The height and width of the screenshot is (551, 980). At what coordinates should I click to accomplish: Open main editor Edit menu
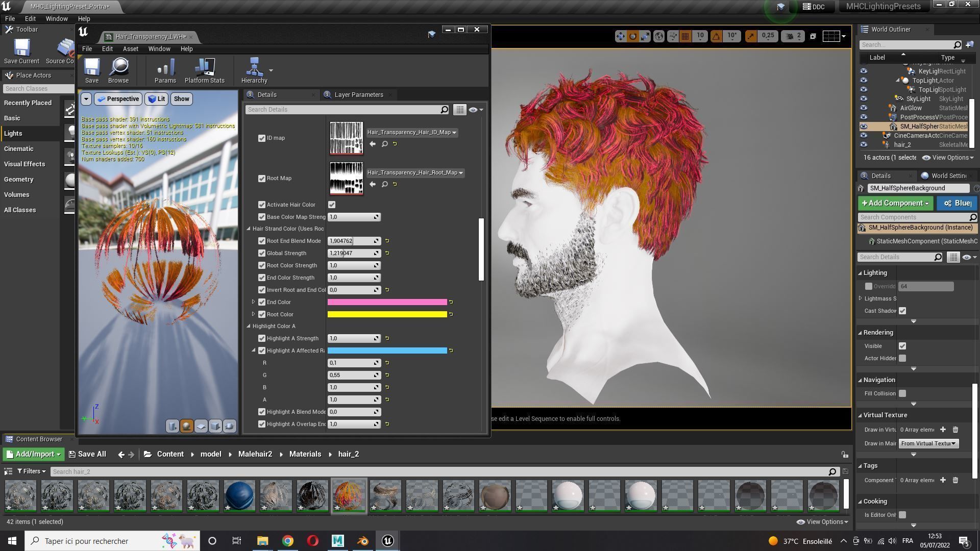point(30,18)
